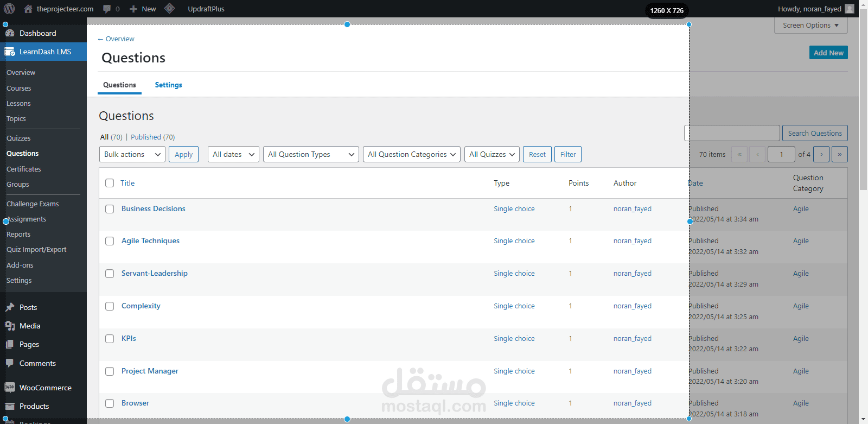
Task: Open the Topics menu item
Action: [x=16, y=118]
